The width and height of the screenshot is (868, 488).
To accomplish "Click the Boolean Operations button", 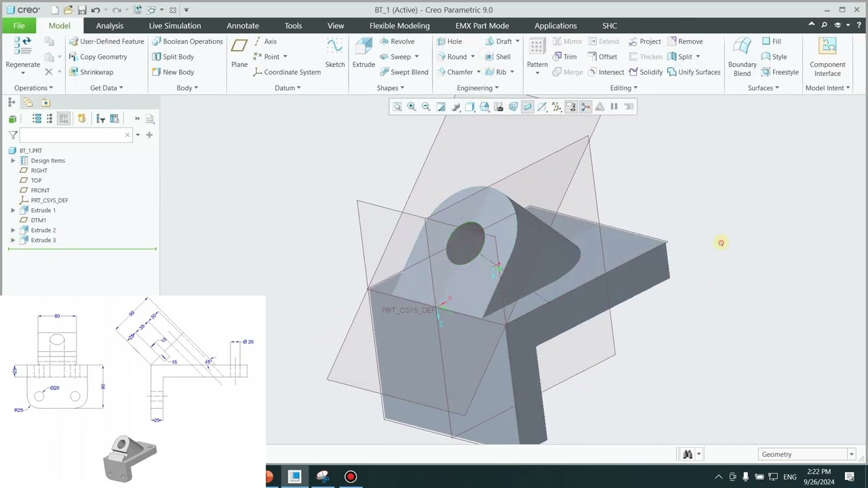I will [187, 41].
